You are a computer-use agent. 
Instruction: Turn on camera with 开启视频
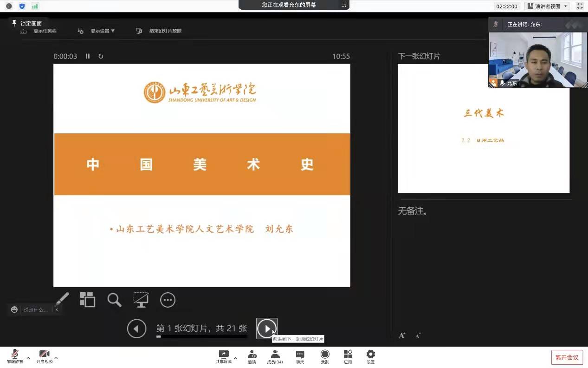click(45, 357)
